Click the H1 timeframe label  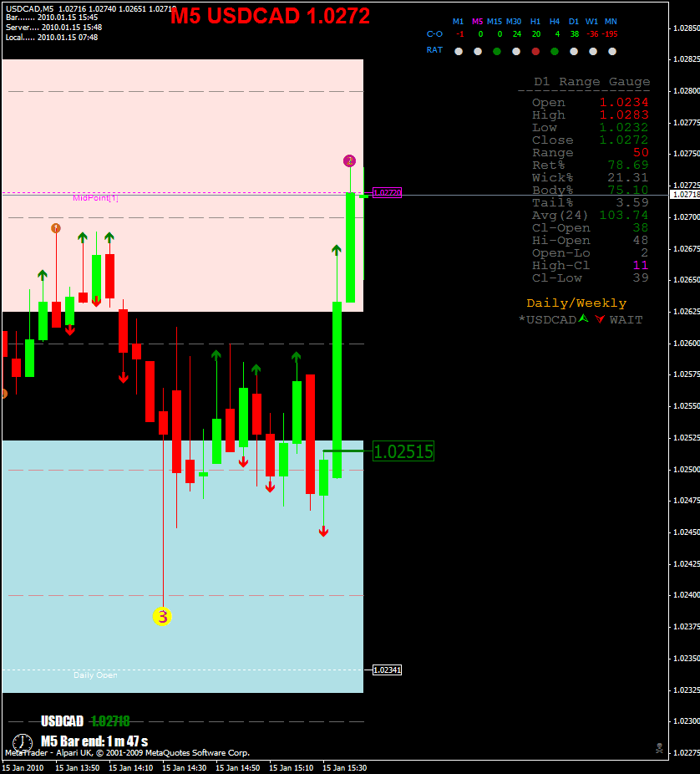click(x=535, y=22)
